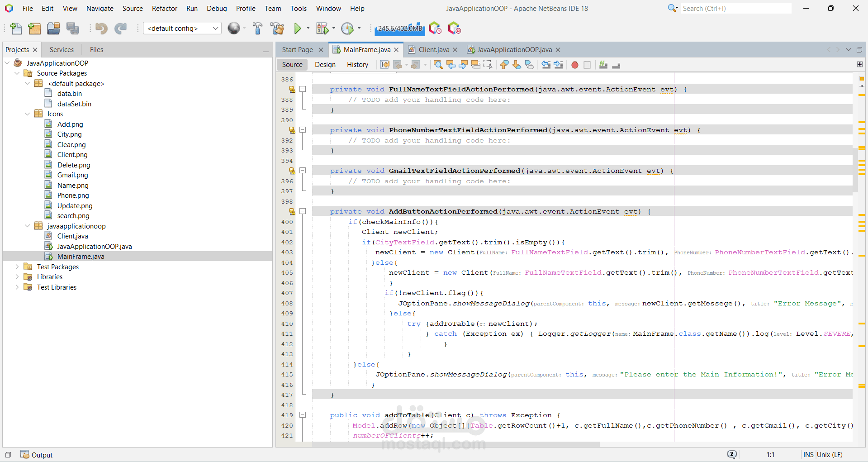Screen dimensions: 868x462
Task: Click the memory usage bar
Action: tap(399, 29)
